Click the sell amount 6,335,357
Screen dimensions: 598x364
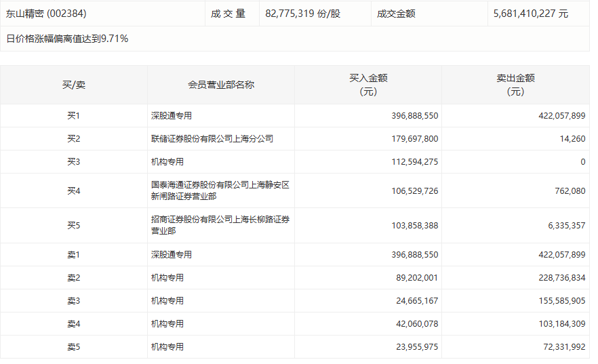[567, 226]
